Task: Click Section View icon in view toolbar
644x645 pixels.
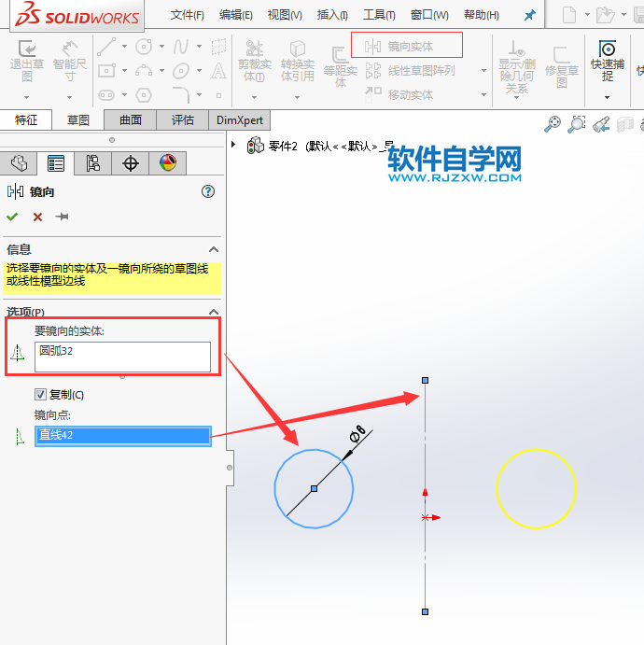Action: (625, 124)
